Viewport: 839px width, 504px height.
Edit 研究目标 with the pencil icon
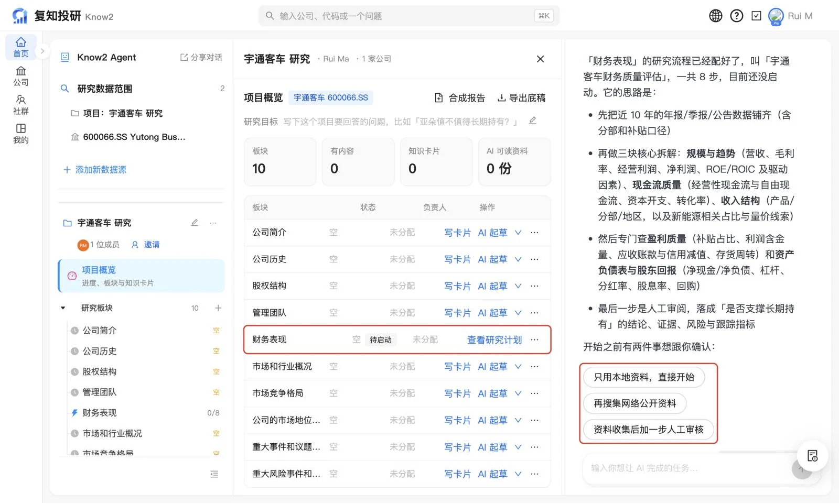(x=532, y=120)
